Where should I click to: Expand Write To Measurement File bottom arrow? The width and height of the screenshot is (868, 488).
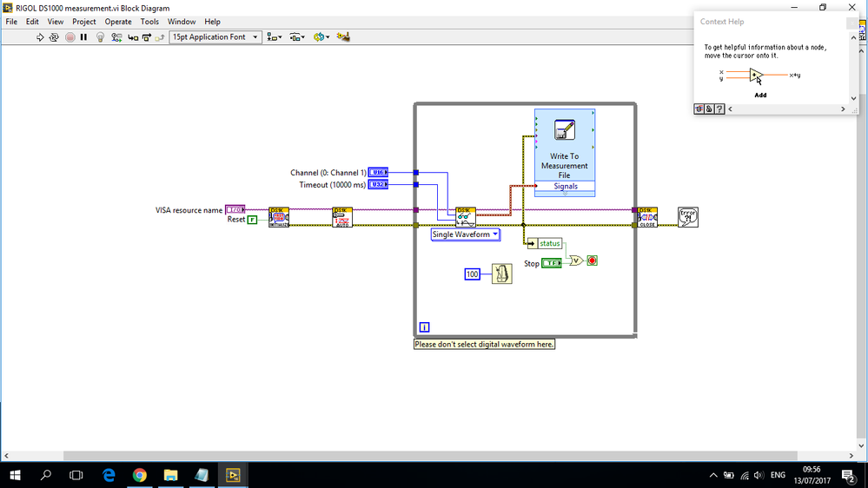point(565,194)
